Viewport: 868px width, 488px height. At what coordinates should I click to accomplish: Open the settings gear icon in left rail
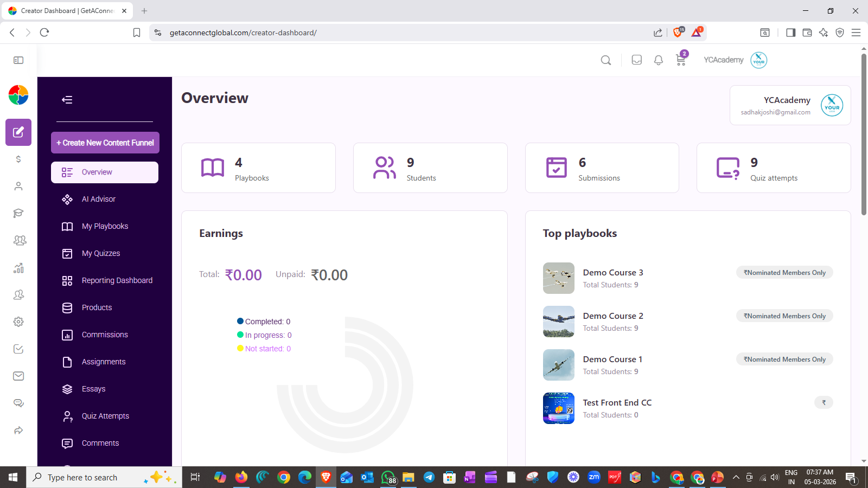[18, 322]
